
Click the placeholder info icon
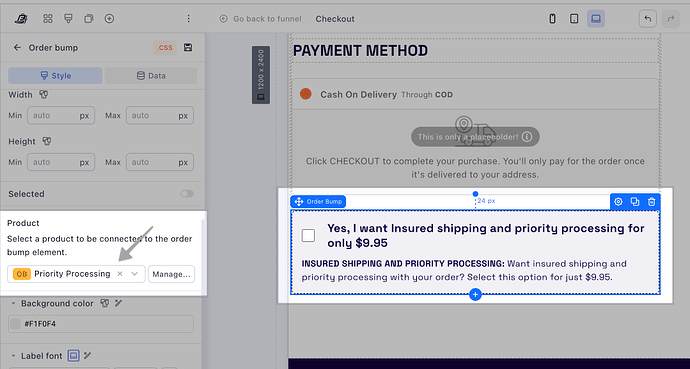(527, 137)
